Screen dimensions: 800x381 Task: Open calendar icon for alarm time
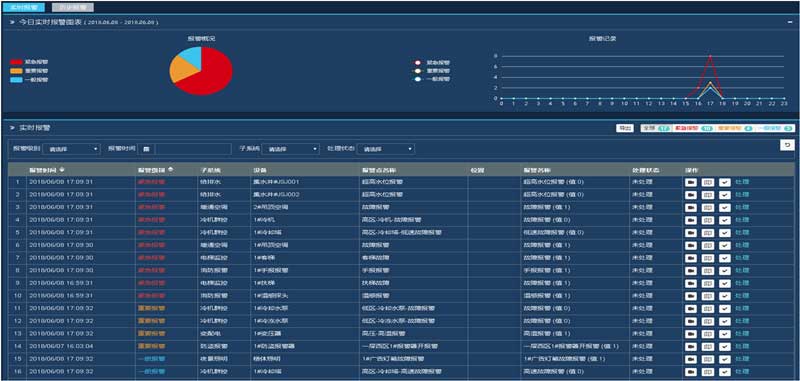click(x=146, y=149)
